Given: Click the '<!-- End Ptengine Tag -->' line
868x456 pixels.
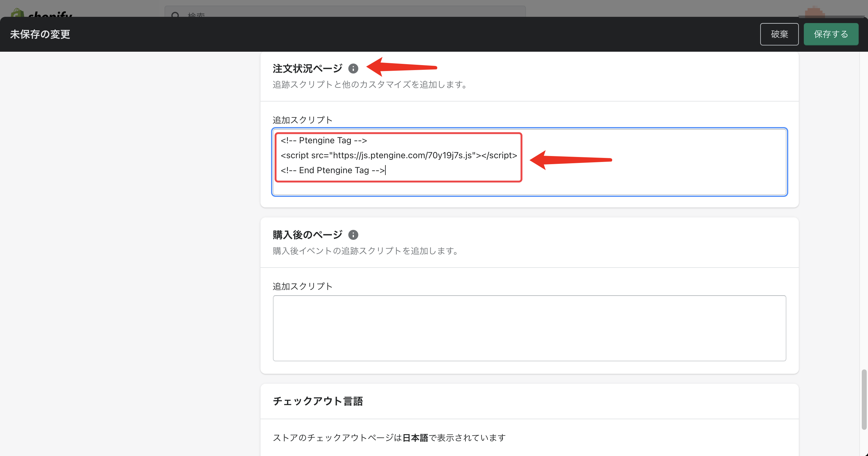Looking at the screenshot, I should pyautogui.click(x=332, y=170).
